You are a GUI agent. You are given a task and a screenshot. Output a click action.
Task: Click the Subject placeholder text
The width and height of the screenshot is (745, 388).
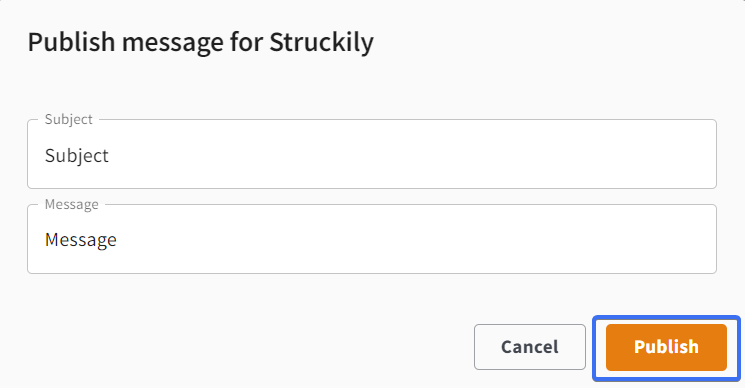pyautogui.click(x=76, y=156)
